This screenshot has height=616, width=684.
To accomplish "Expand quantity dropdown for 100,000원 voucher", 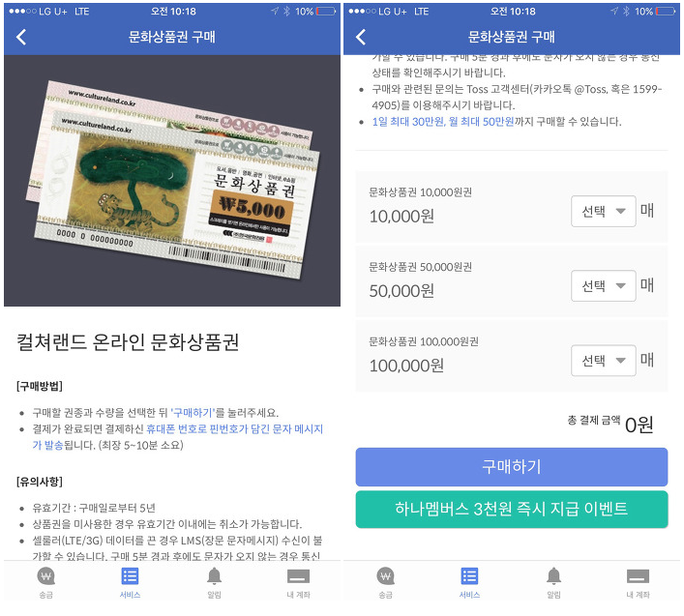I will [x=604, y=360].
